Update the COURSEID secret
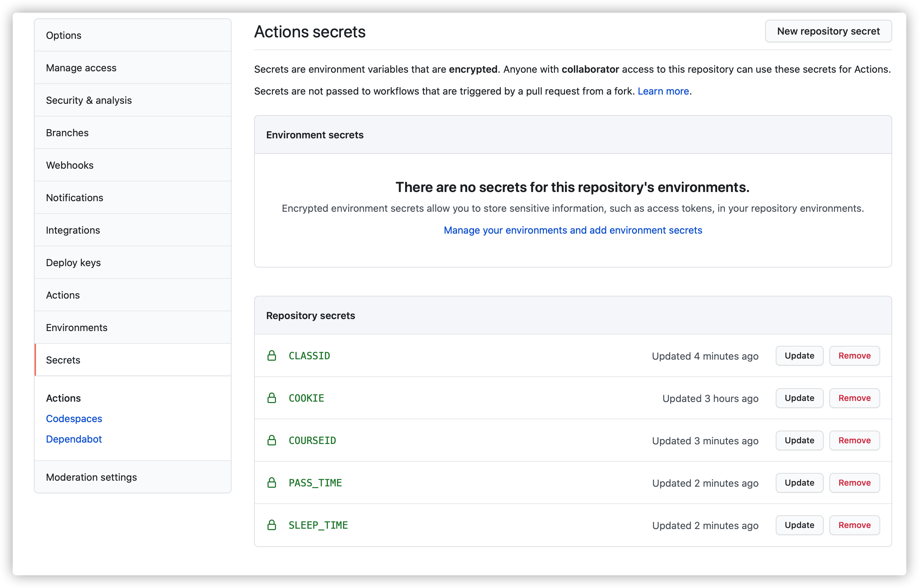Image resolution: width=919 pixels, height=588 pixels. (799, 440)
